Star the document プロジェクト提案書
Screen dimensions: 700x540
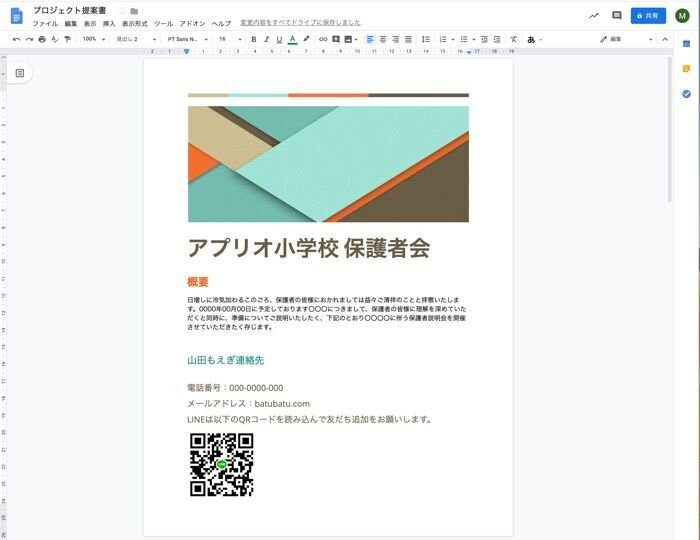pos(121,11)
